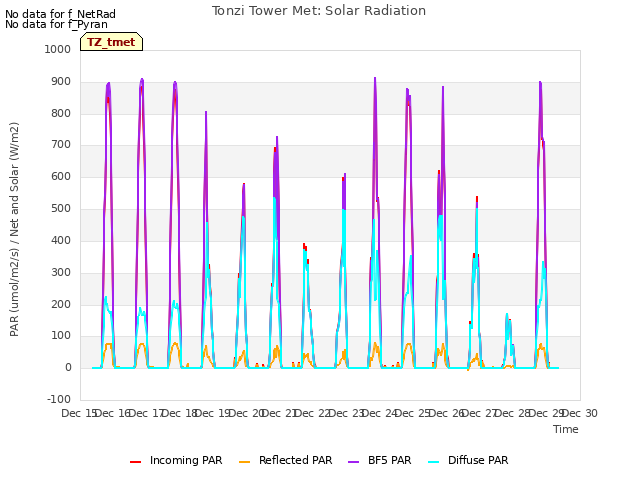Screen dimensions: 640x480
Task: Click the red Incoming PAR legend swatch
Action: click(136, 462)
